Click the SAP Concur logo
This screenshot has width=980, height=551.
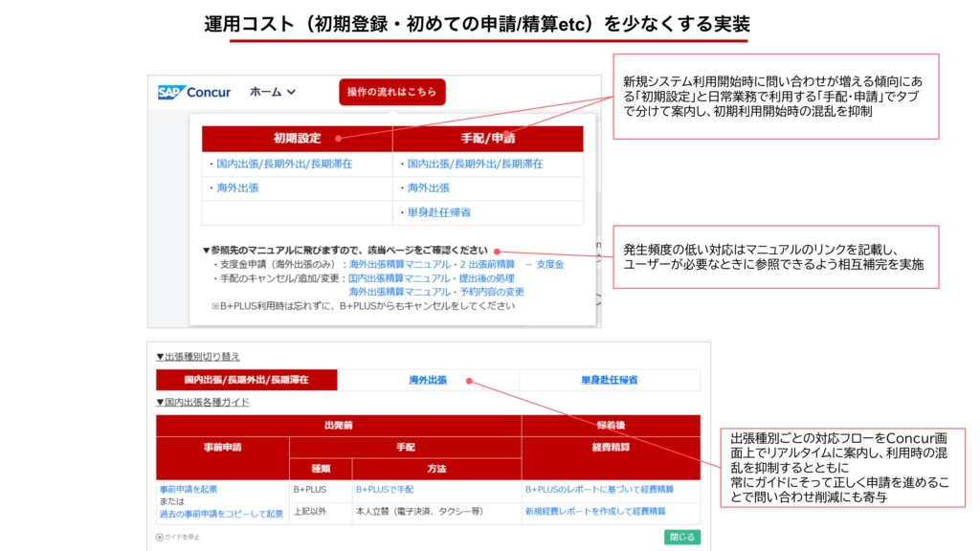click(x=193, y=93)
